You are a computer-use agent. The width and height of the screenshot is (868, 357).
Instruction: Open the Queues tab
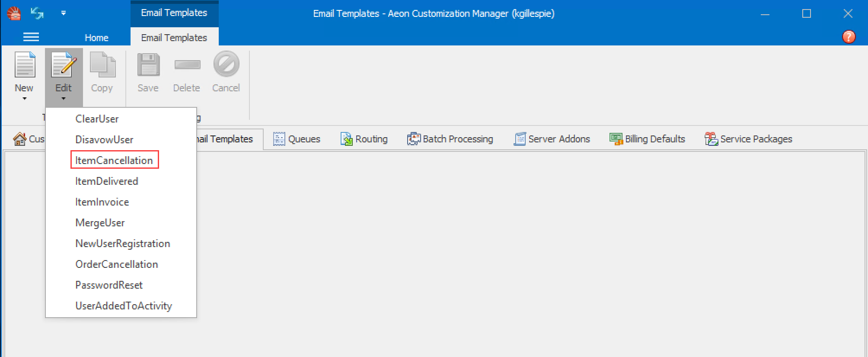pyautogui.click(x=297, y=139)
